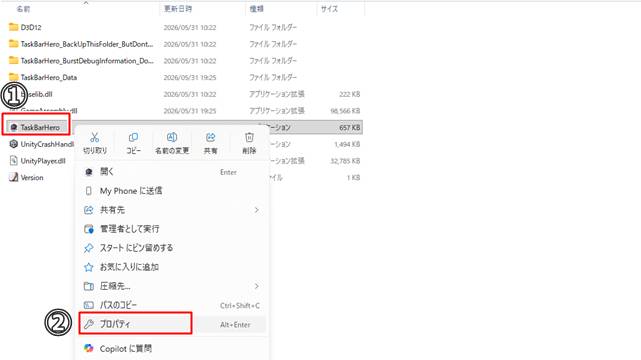This screenshot has width=641, height=360.
Task: Choose My Phone に送信 menu entry
Action: pos(172,191)
